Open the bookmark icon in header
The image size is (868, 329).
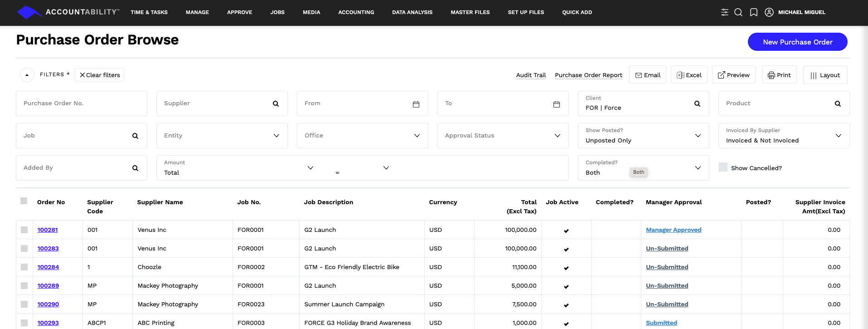[753, 12]
